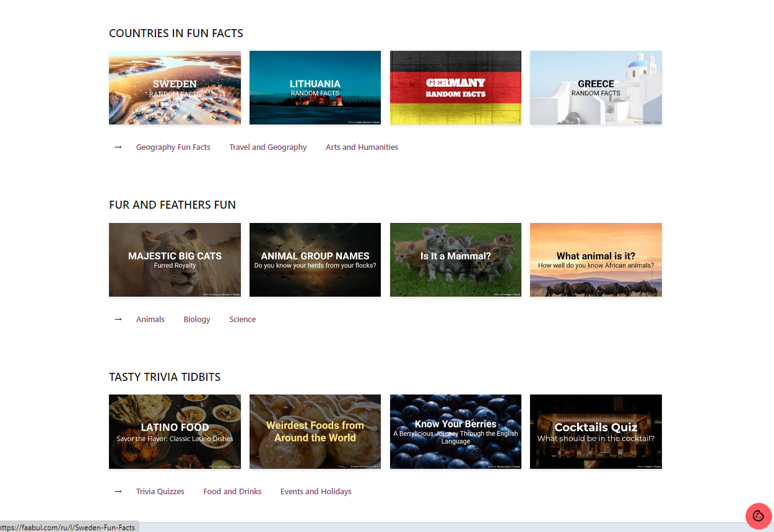Open Lithuania Random Facts card
This screenshot has height=532, width=774.
click(315, 88)
